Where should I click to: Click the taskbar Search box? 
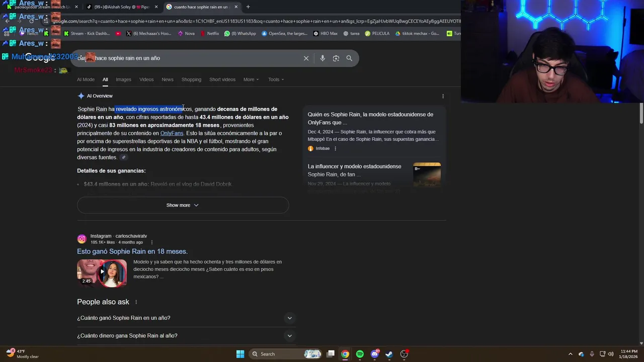click(285, 354)
